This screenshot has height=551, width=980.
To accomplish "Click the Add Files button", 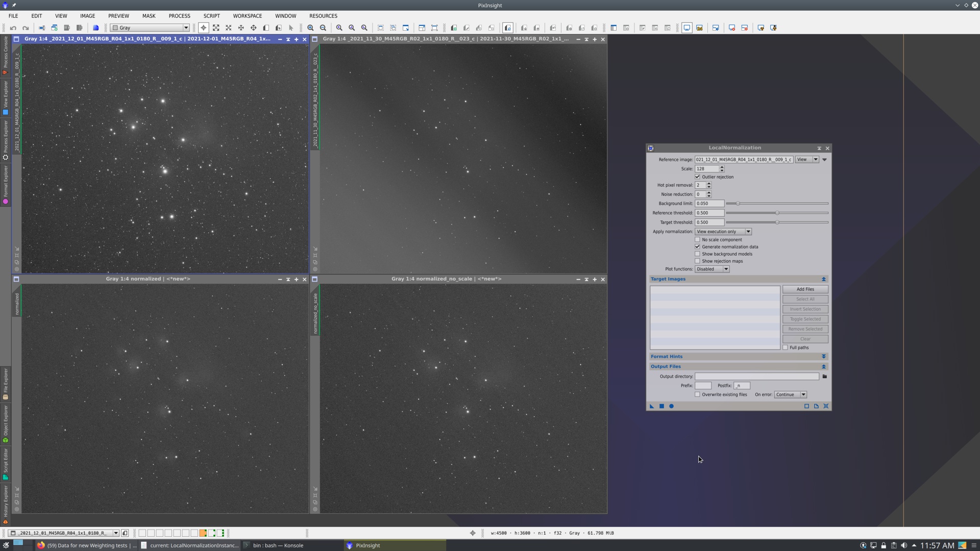I will 805,289.
